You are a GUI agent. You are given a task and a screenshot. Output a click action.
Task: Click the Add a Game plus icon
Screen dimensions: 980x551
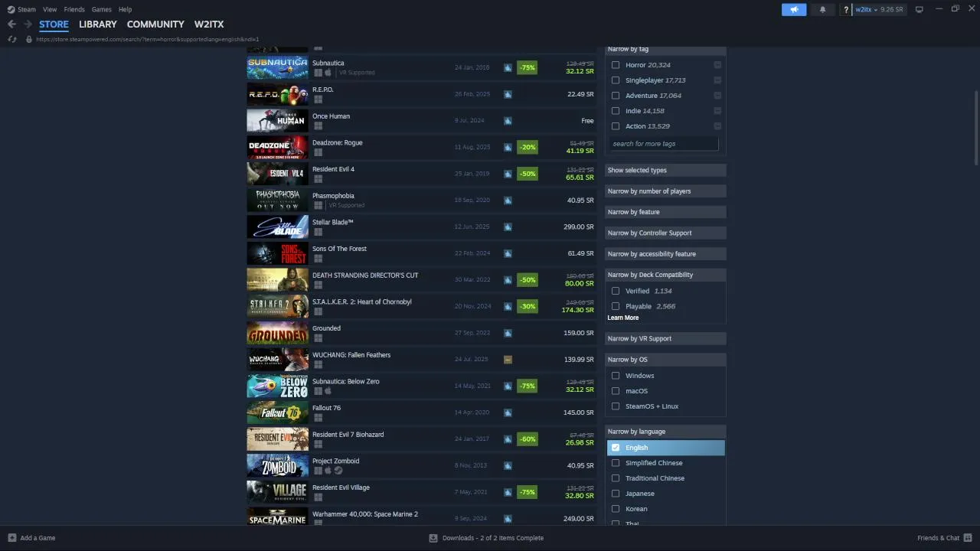point(11,538)
